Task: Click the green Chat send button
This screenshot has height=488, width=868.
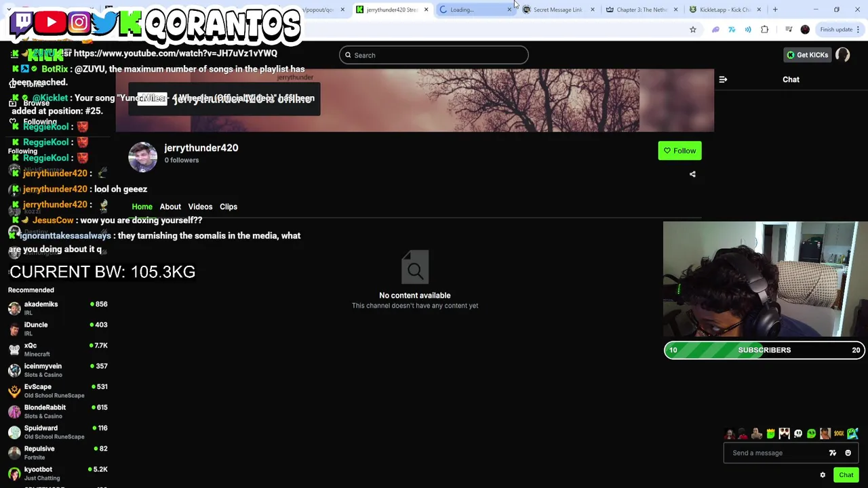Action: click(x=846, y=475)
